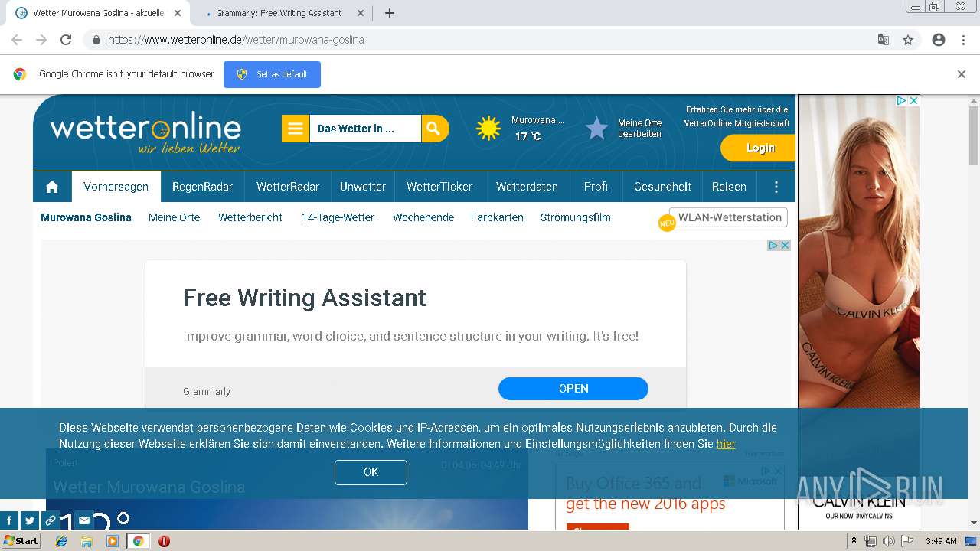This screenshot has width=980, height=551.
Task: Open the Profi menu item
Action: [596, 187]
